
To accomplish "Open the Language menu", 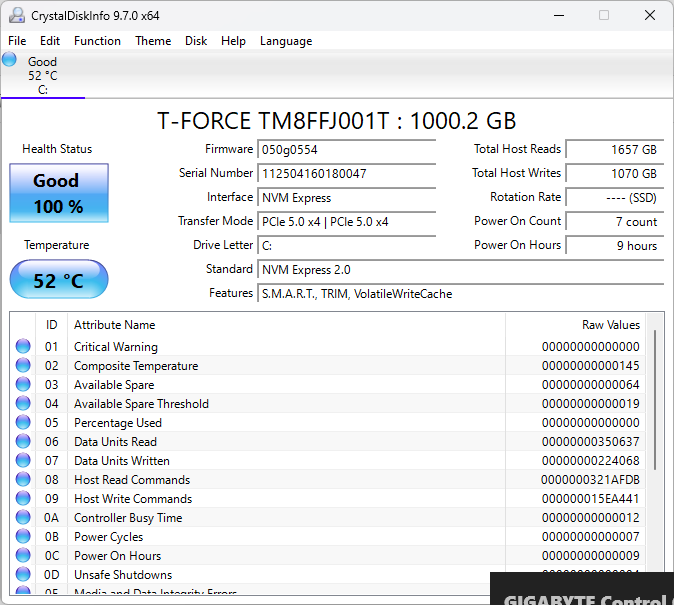I will (286, 41).
